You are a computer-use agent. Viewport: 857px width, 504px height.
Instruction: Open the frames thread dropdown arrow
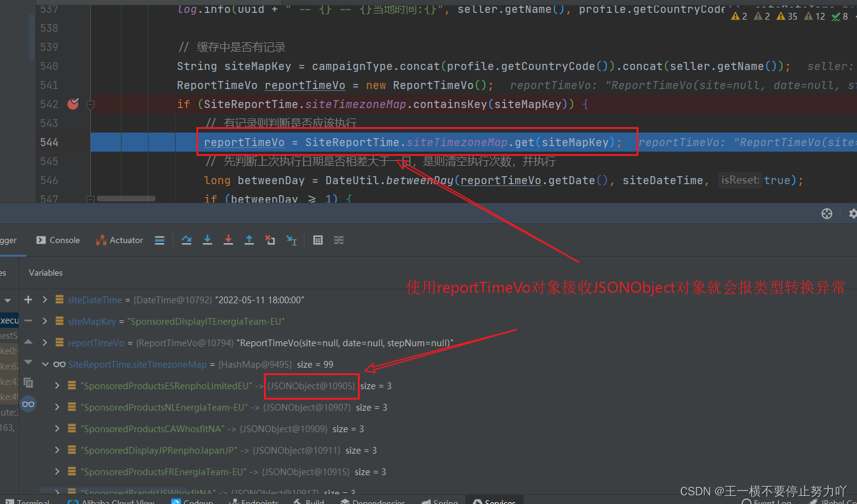(8, 300)
